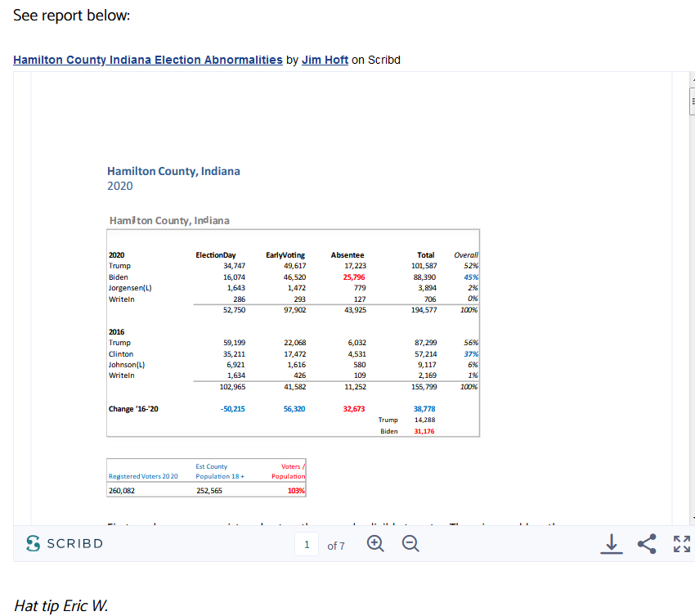Image resolution: width=695 pixels, height=616 pixels.
Task: Click the Election Day change value -50,215
Action: (x=233, y=409)
